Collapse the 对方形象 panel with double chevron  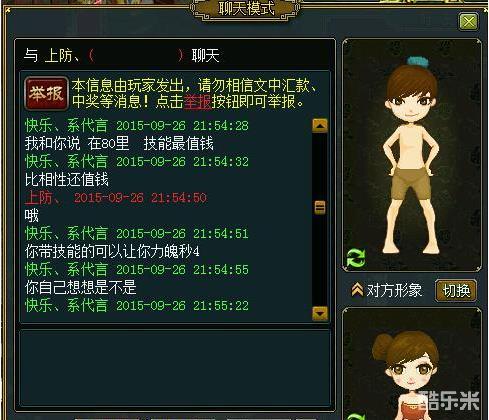click(357, 290)
